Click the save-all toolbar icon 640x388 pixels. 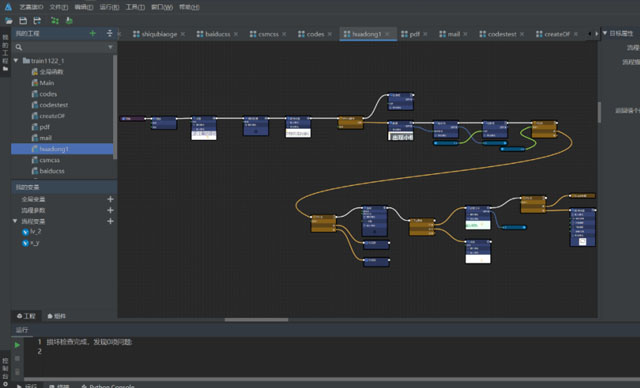point(37,20)
